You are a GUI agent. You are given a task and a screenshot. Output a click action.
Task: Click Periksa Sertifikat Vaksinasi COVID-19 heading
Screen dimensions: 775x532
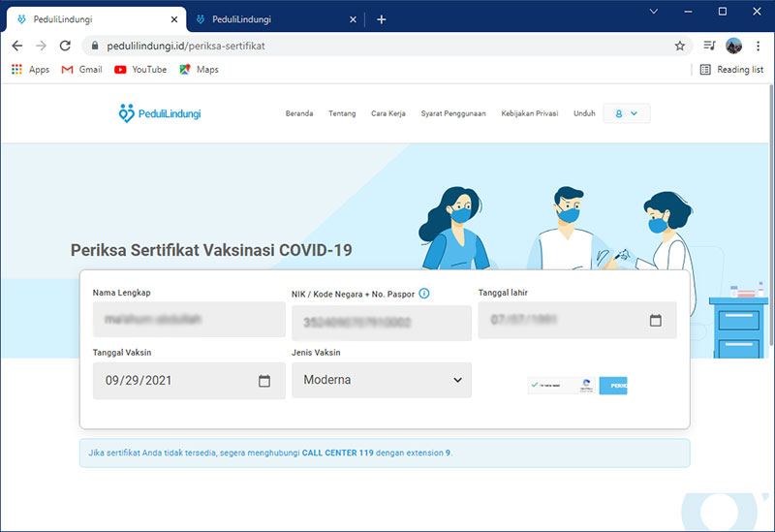(211, 250)
